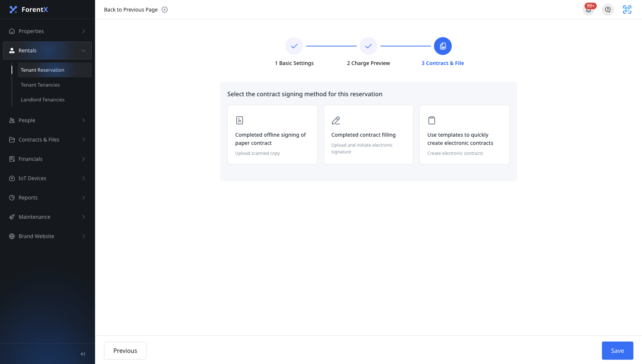Image resolution: width=642 pixels, height=364 pixels.
Task: Click the Brand Website globe icon
Action: point(12,236)
